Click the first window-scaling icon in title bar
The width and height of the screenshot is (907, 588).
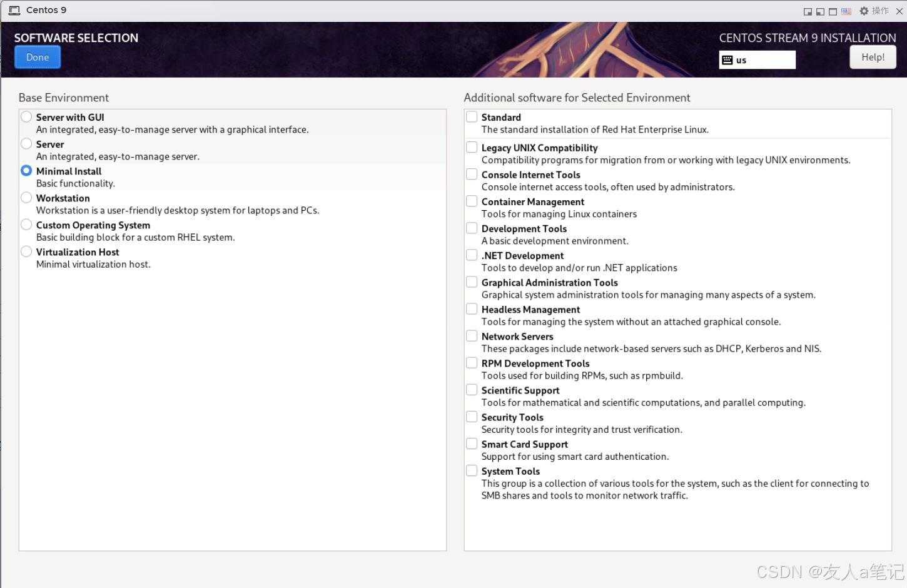[808, 11]
